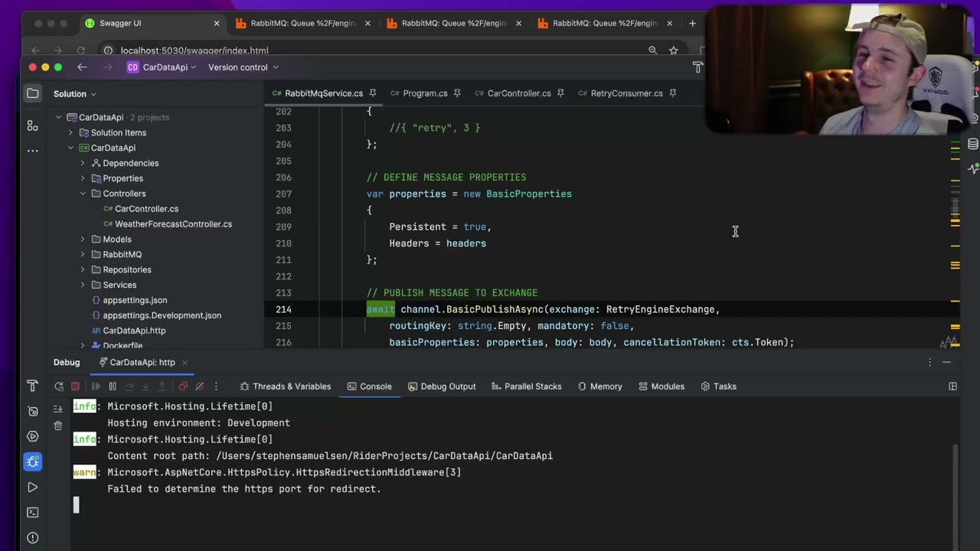This screenshot has height=551, width=980.
Task: Open CarController.cs in the Solution tree
Action: tap(146, 209)
